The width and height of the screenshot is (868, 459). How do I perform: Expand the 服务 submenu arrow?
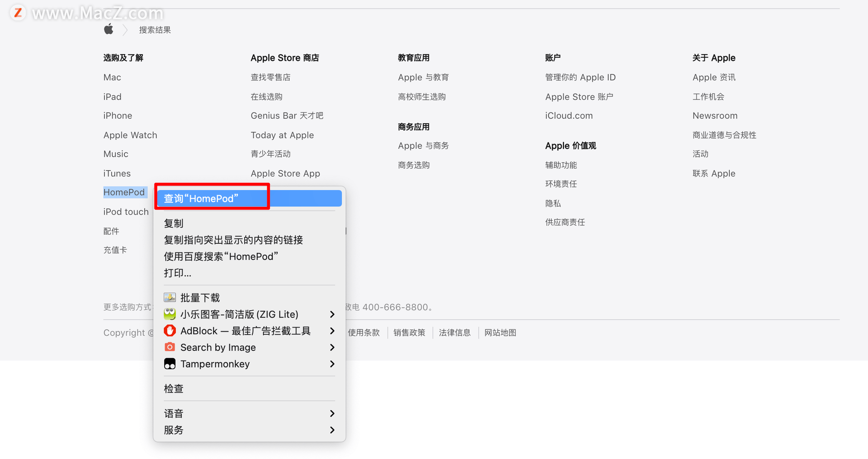(332, 430)
